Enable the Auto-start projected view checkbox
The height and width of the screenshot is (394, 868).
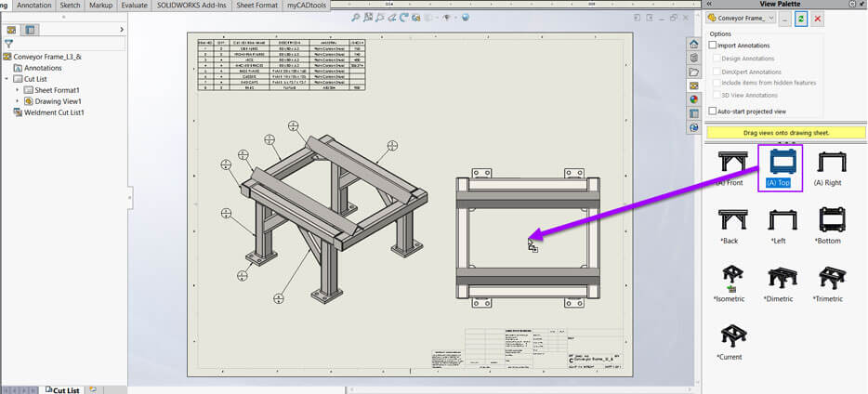coord(713,112)
